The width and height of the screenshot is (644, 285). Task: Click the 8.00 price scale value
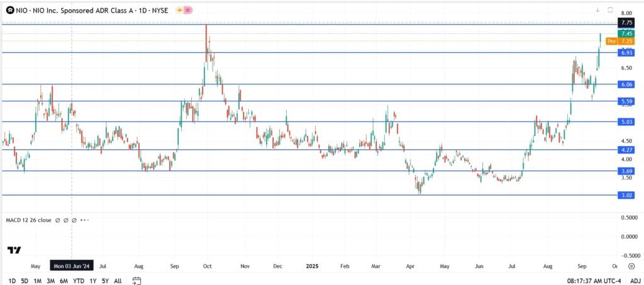coord(626,13)
